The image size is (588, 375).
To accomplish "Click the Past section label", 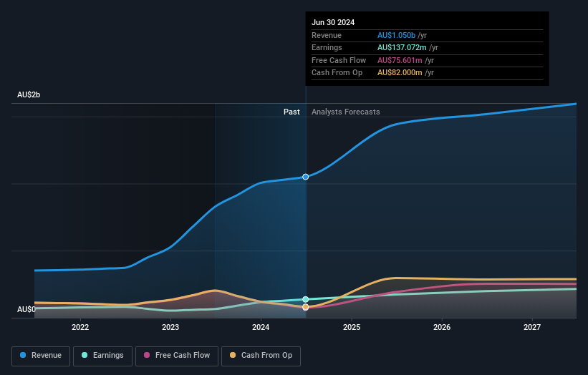I will tap(291, 112).
